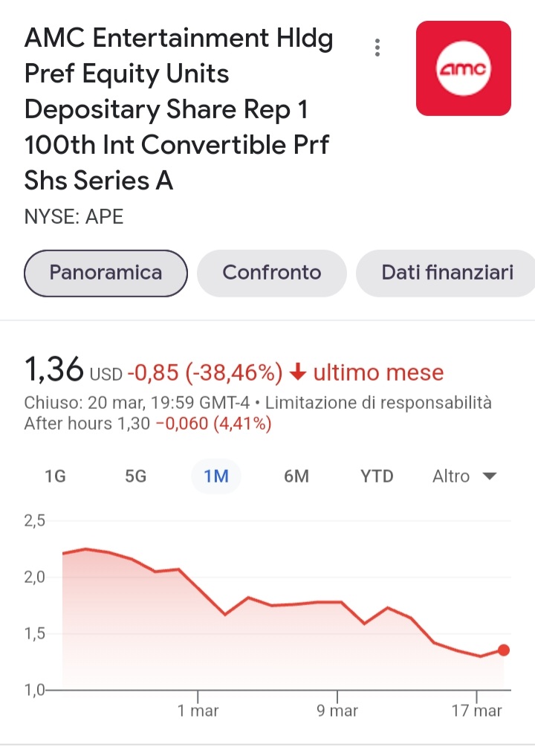Select the 5G chart range
Screen dimensions: 535x756
[136, 476]
